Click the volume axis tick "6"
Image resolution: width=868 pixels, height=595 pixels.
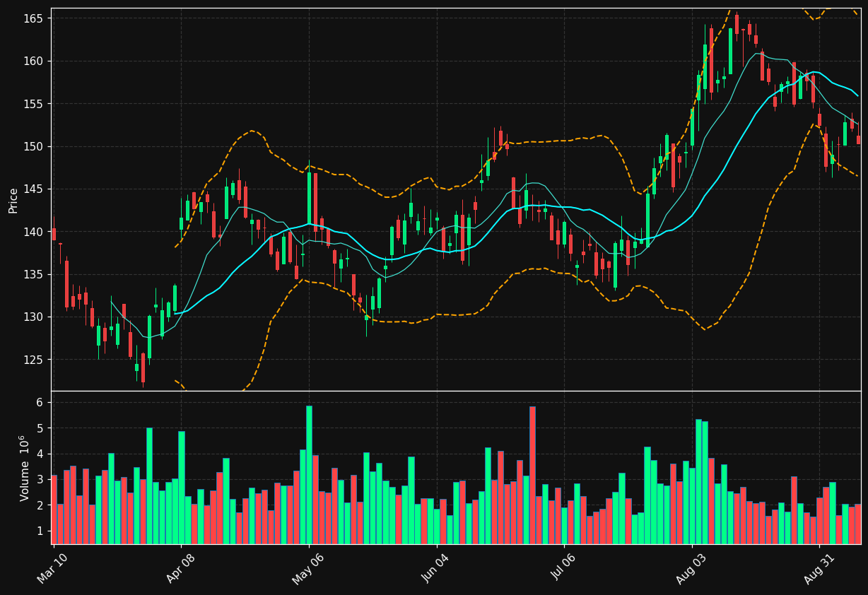pos(40,402)
